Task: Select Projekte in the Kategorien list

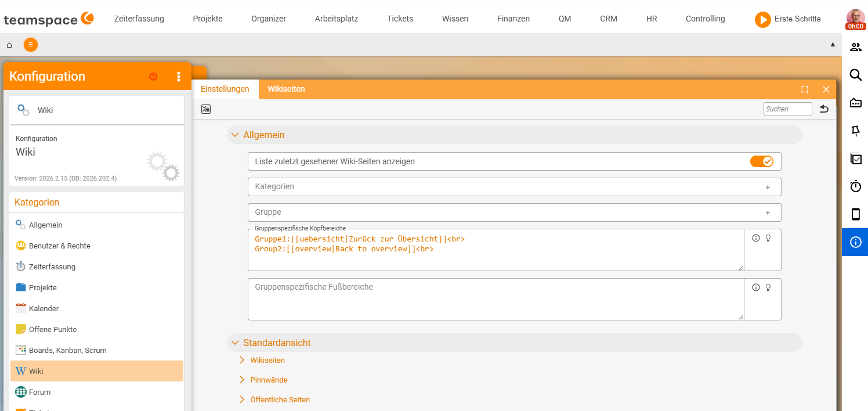Action: 97,287
